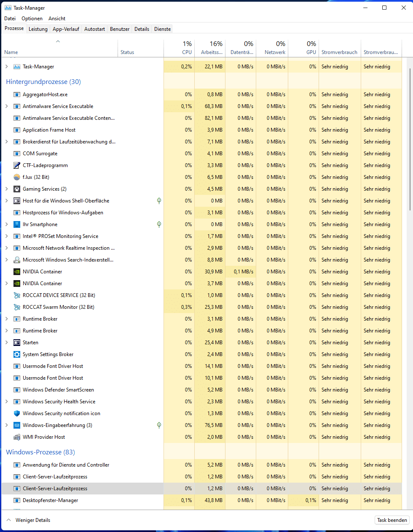The image size is (413, 532).
Task: Collapse details via Weniger Details chevron
Action: [9, 520]
